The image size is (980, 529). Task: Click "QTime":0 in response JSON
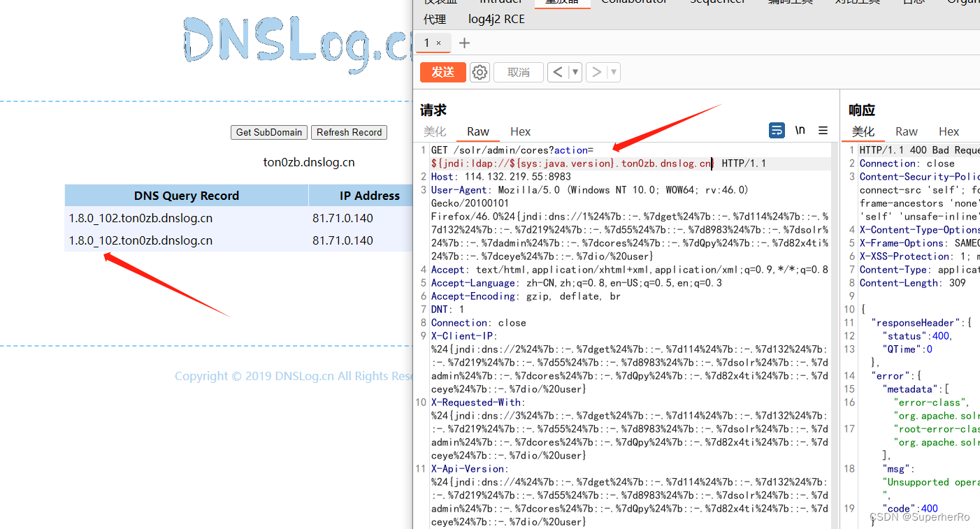[x=907, y=349]
